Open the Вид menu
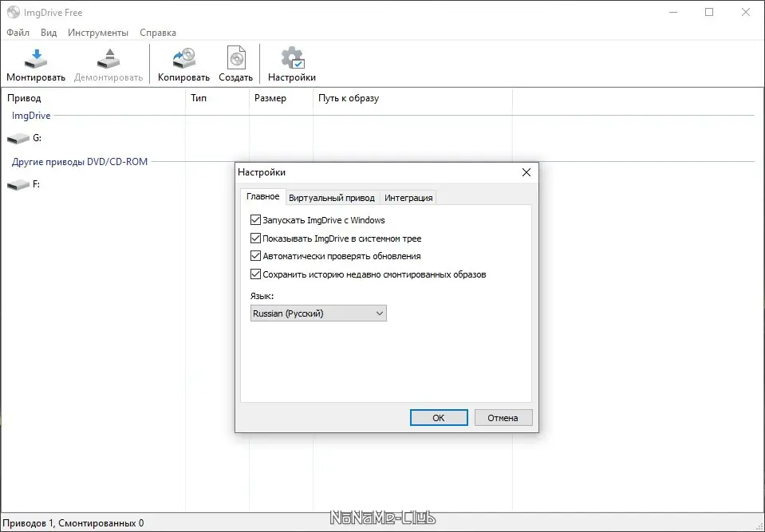 pos(49,33)
